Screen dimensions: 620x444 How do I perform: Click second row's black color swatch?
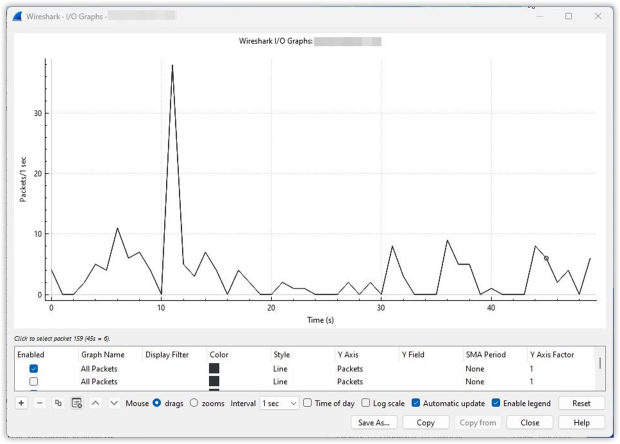pos(214,382)
